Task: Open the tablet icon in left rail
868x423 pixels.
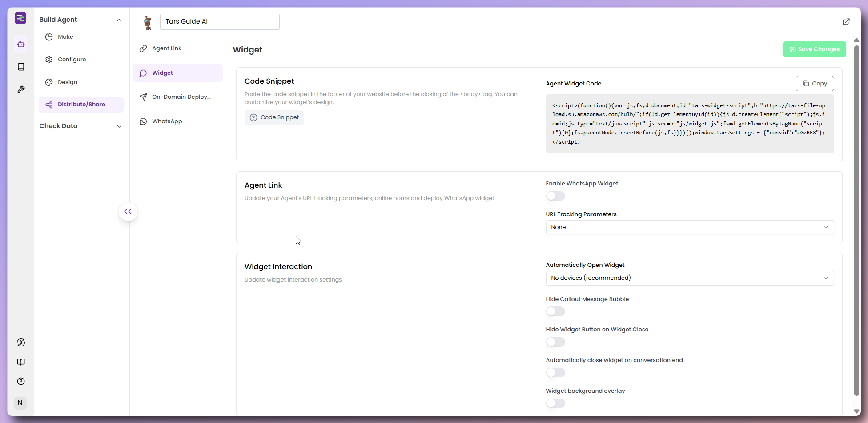Action: (x=21, y=67)
